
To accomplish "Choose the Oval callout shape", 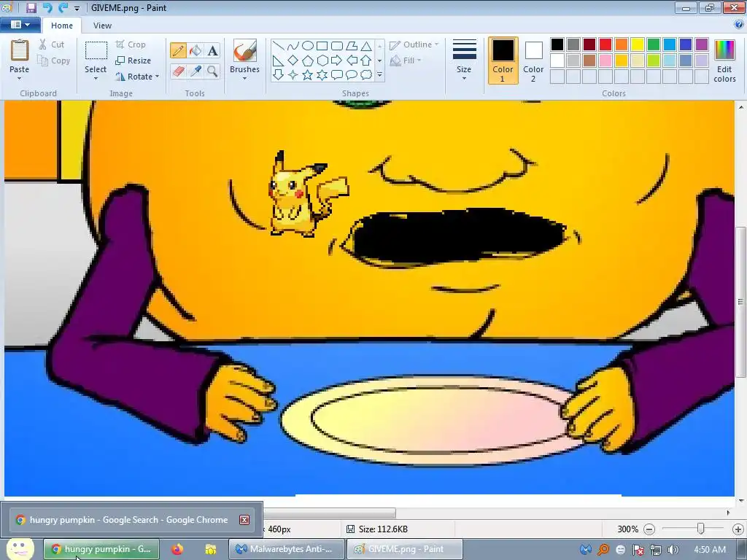I will [x=352, y=75].
